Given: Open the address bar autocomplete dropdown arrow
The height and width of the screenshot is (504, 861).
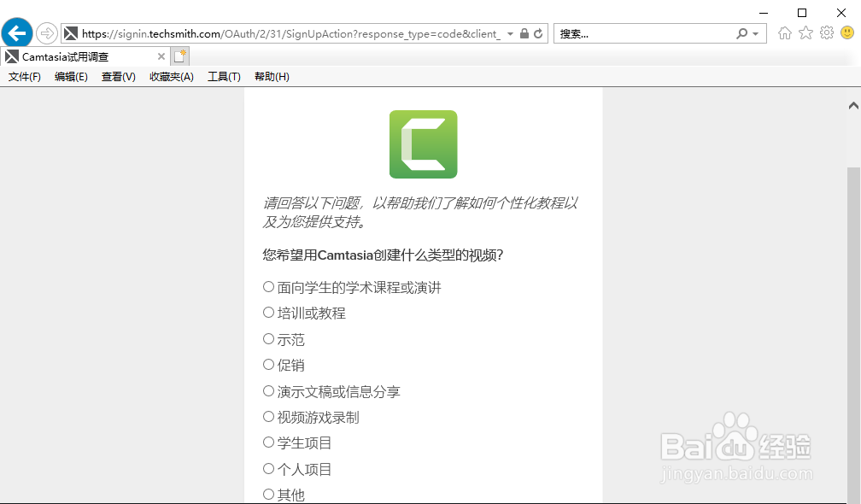Looking at the screenshot, I should click(510, 33).
